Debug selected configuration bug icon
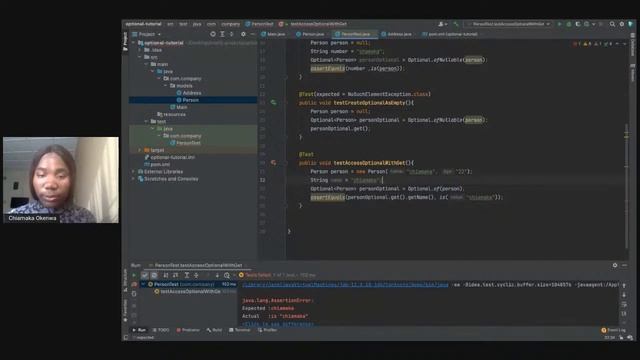The height and width of the screenshot is (360, 640). pyautogui.click(x=569, y=24)
